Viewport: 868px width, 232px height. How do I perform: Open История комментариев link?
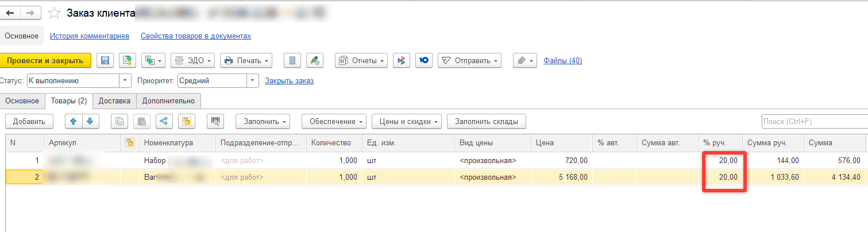point(90,36)
